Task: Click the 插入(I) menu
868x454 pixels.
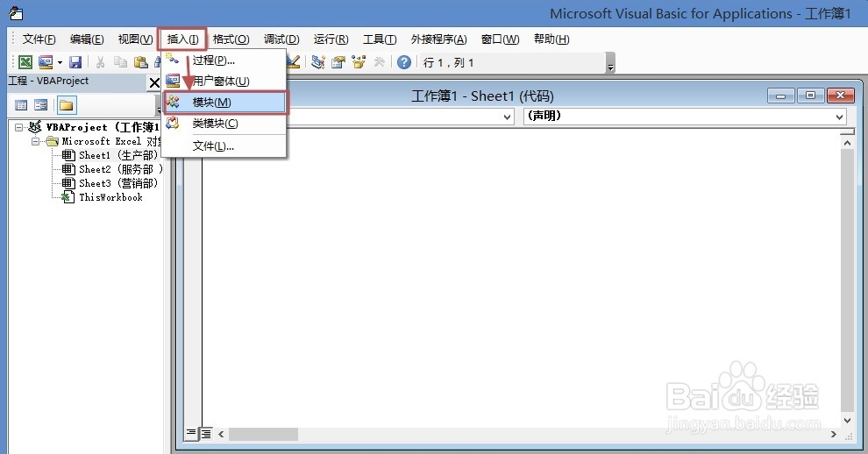Action: (x=182, y=39)
